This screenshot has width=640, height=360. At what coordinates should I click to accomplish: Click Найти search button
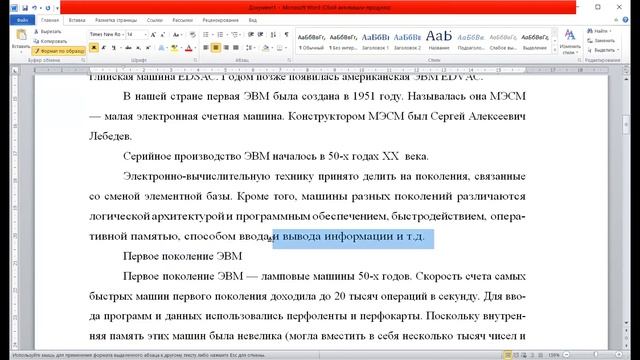click(x=598, y=31)
